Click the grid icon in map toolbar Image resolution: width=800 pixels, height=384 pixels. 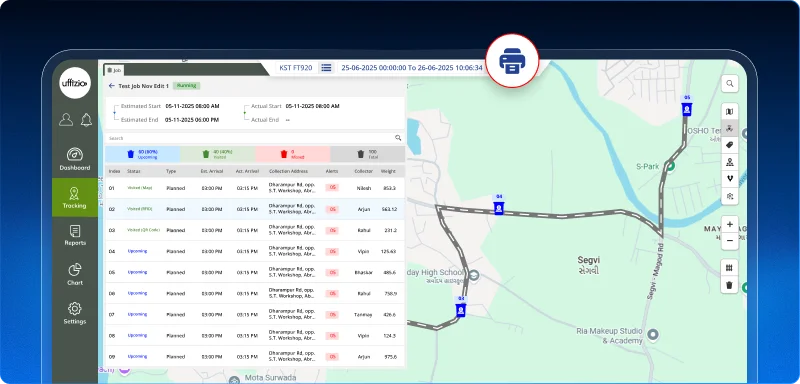[730, 268]
